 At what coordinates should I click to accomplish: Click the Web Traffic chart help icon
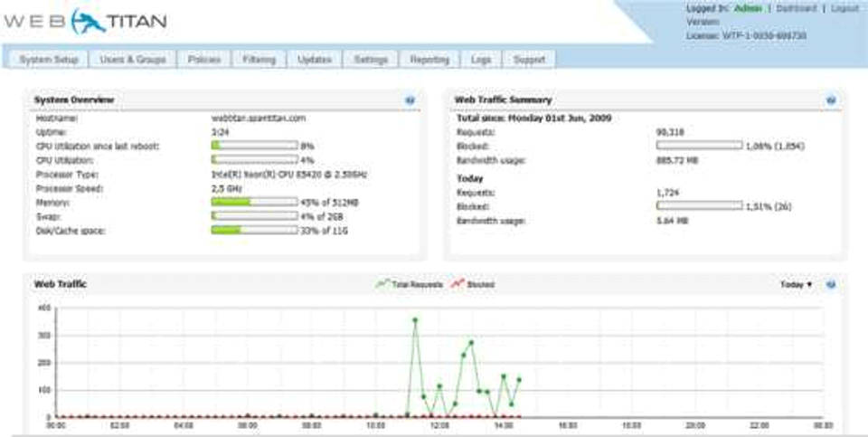click(x=830, y=284)
